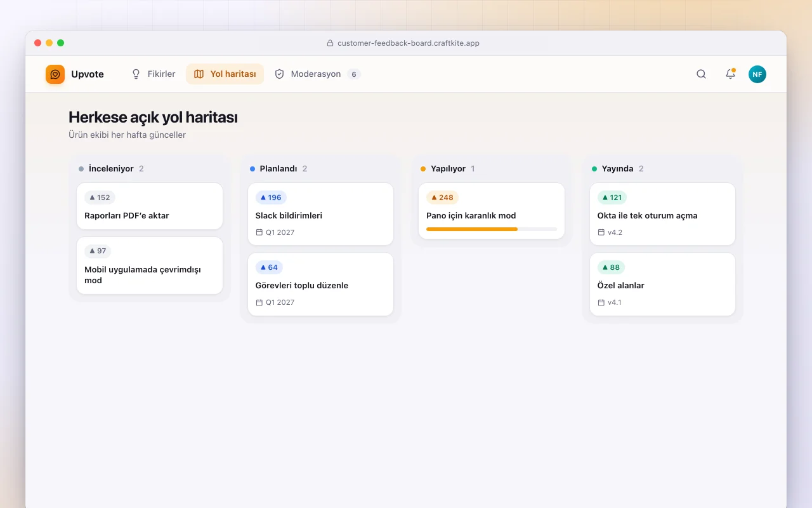This screenshot has height=508, width=812.
Task: Click the Moderasyon count badge 6
Action: [354, 74]
